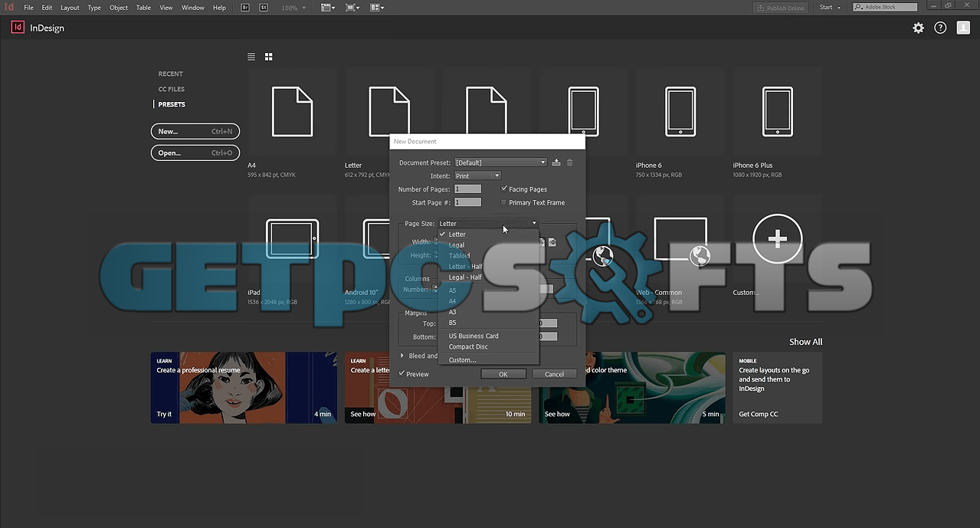Open the Arrange Documents icon menu

[x=377, y=7]
